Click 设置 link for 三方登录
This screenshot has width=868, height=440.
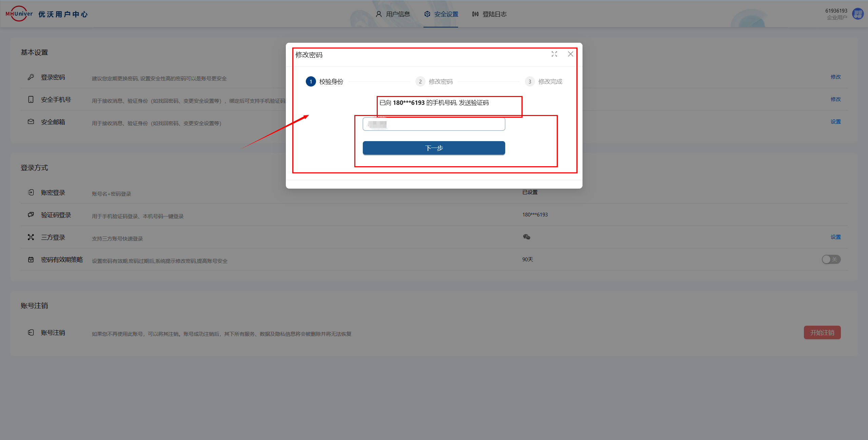click(835, 237)
